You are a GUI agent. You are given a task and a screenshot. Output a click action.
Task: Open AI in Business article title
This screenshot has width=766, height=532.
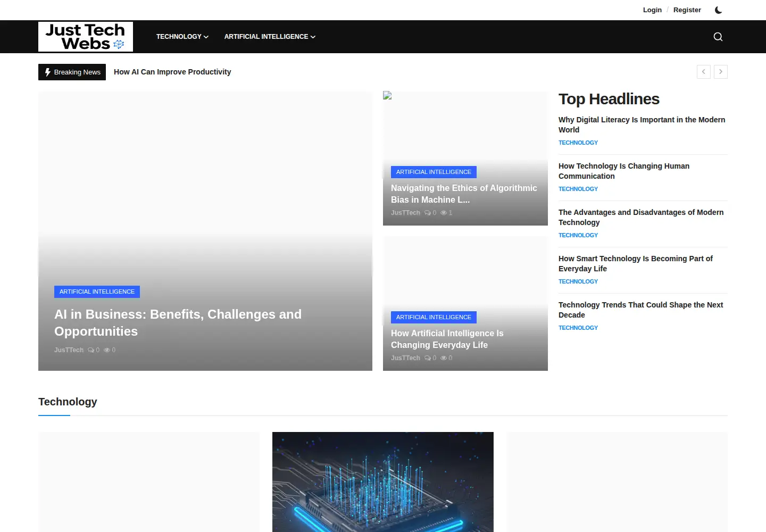point(178,323)
